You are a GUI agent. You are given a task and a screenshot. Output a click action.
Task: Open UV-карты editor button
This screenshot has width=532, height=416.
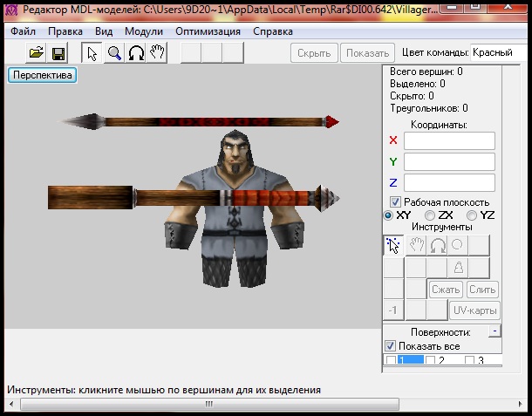point(474,310)
